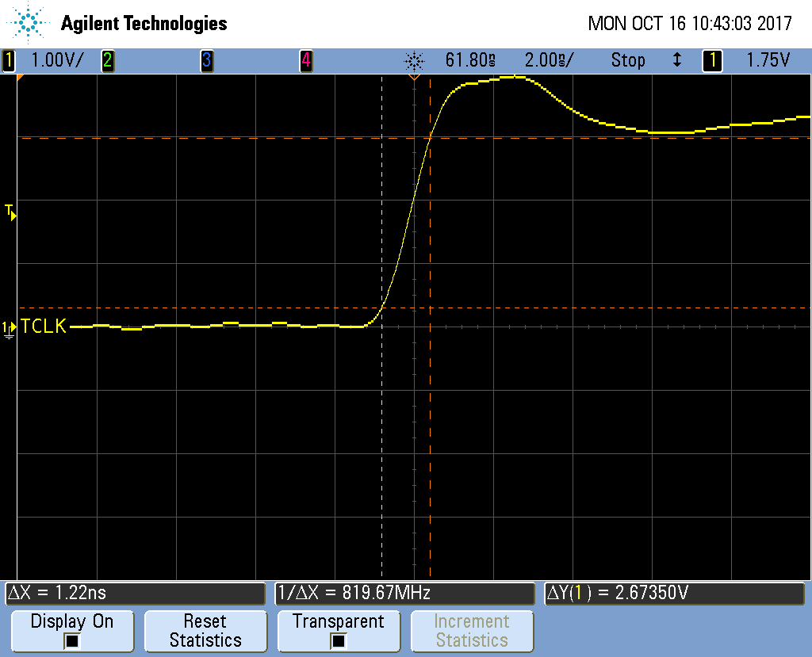812x657 pixels.
Task: Select the pink channel 4 indicator
Action: point(305,60)
